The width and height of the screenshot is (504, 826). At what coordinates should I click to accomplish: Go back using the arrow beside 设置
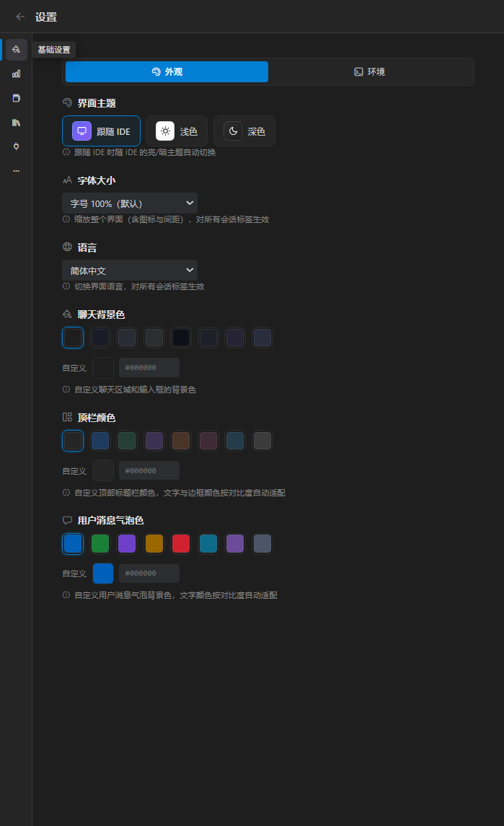tap(20, 17)
